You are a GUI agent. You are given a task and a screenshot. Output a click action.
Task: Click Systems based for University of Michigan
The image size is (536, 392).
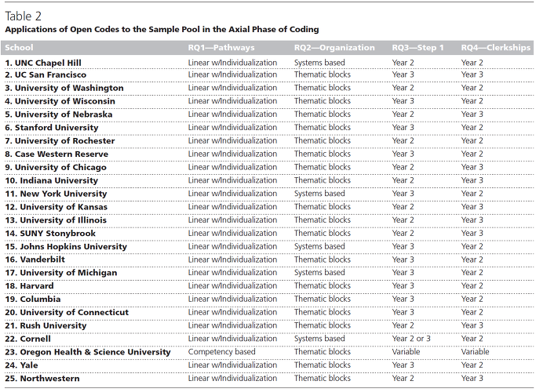point(319,273)
